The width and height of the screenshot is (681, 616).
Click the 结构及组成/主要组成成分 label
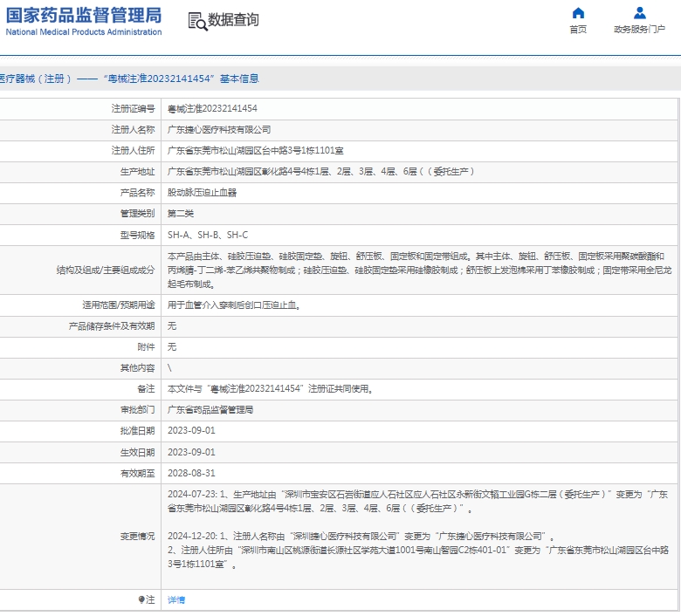(x=106, y=270)
